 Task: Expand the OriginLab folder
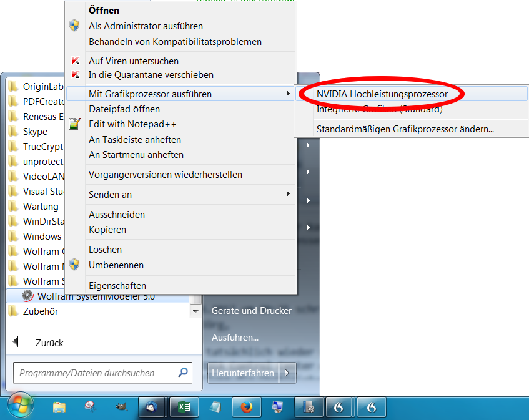(36, 86)
